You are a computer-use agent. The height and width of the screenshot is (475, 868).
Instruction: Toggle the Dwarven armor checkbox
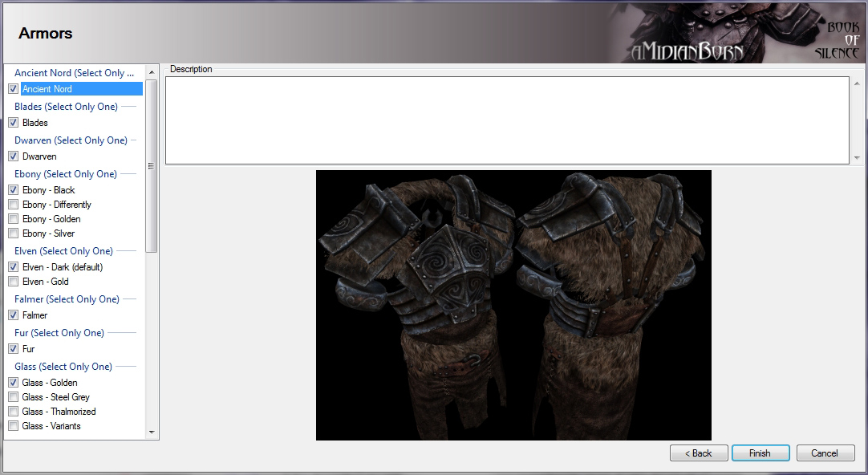14,156
